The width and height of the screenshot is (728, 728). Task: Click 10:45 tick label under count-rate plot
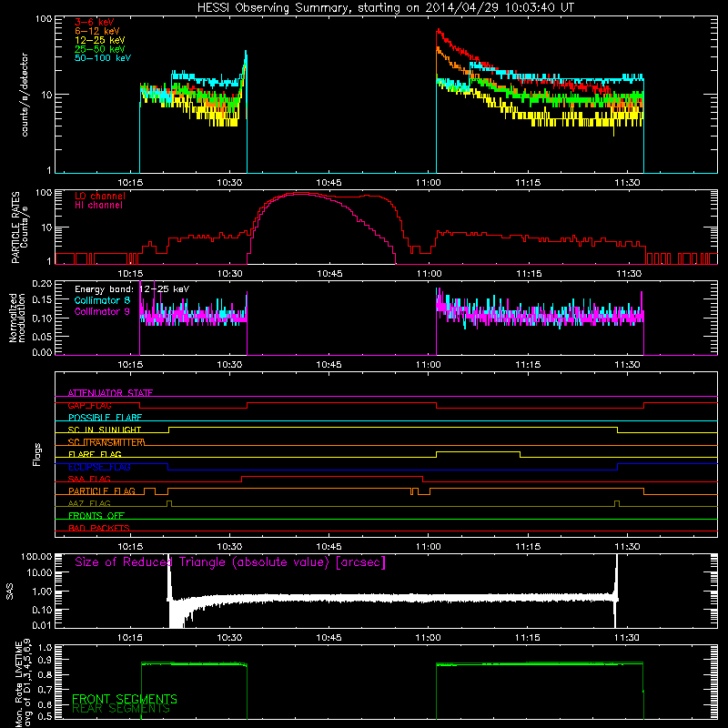[x=329, y=183]
